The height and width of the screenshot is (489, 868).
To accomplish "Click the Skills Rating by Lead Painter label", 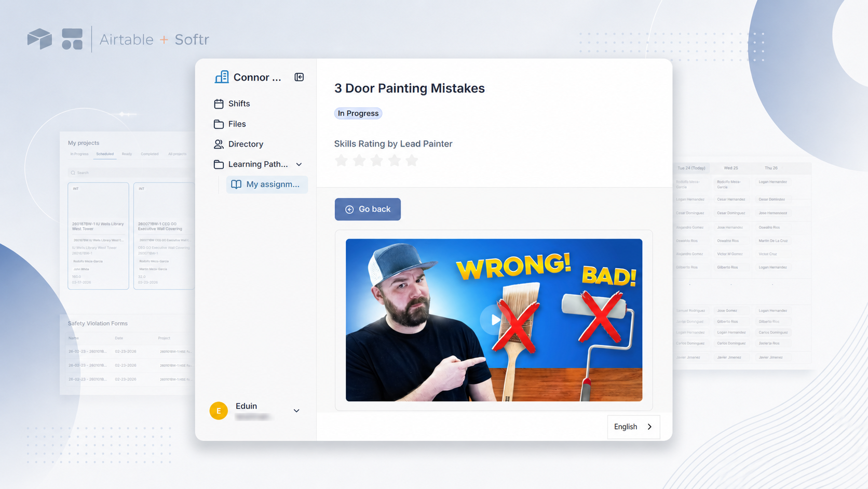I will coord(393,144).
